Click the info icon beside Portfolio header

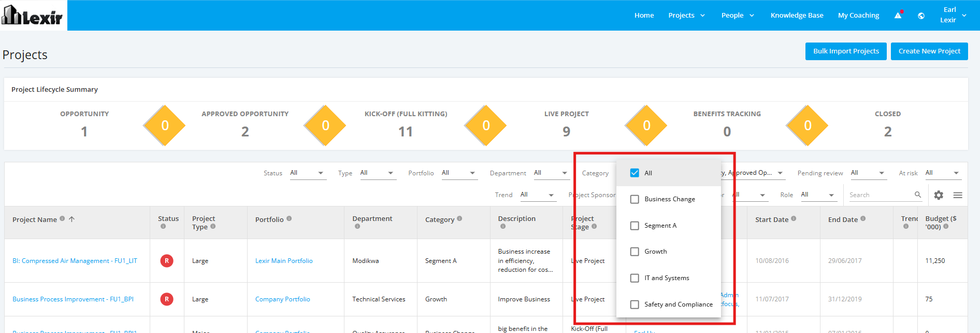point(289,218)
